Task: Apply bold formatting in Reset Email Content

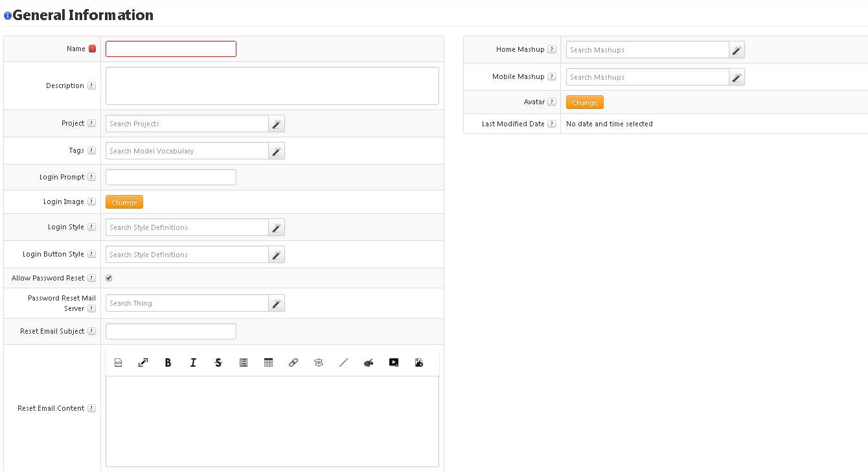Action: (168, 363)
